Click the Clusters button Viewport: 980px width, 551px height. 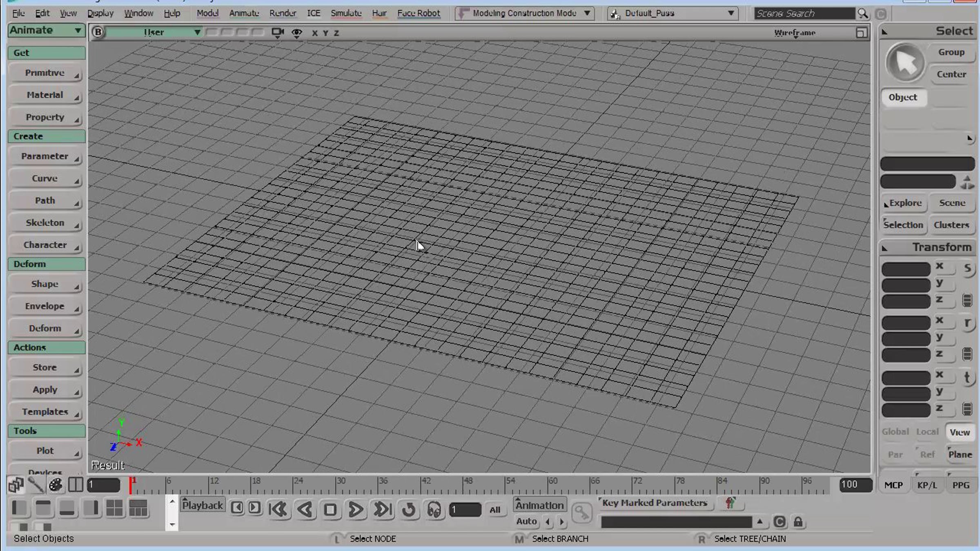951,225
